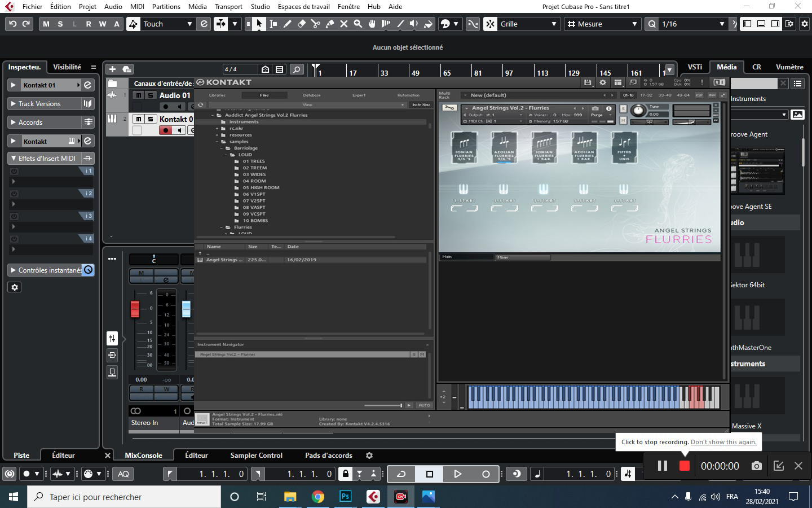Select the Split scissors tool

point(315,24)
